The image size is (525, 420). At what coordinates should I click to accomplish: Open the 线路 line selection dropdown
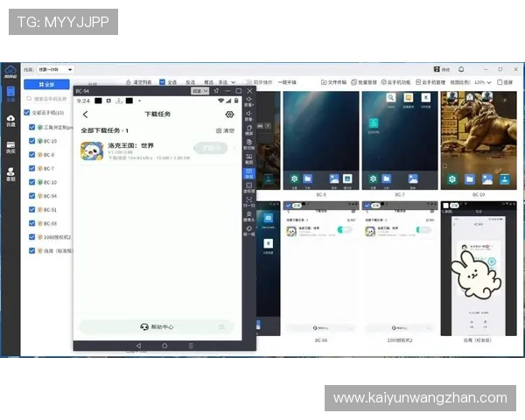tap(55, 70)
